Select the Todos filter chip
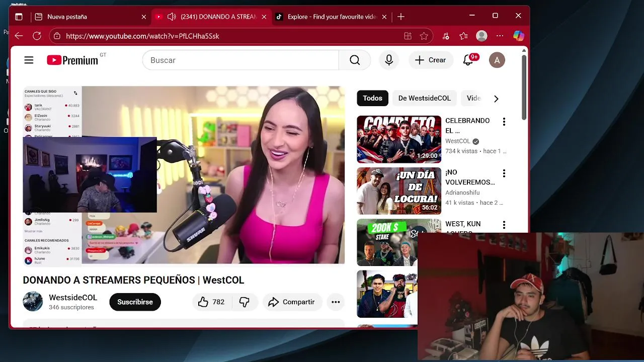 click(x=372, y=98)
